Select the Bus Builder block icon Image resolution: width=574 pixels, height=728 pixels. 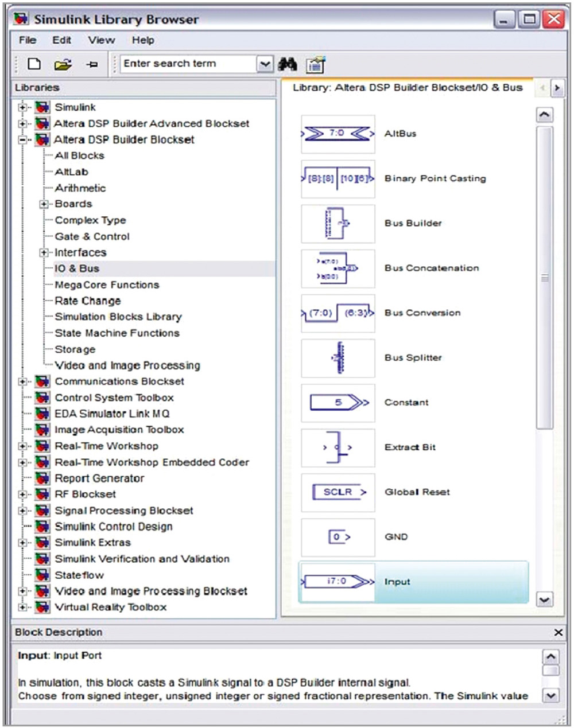click(338, 223)
